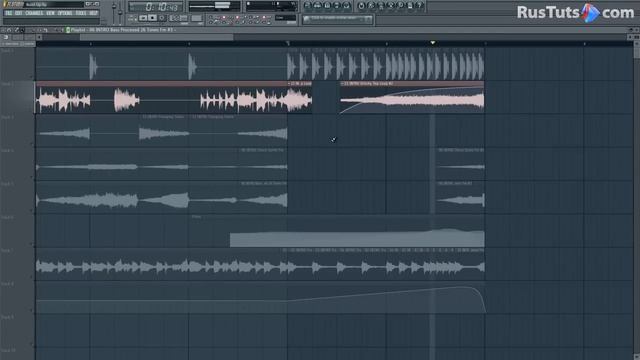Open the OPTIONS menu

point(65,13)
